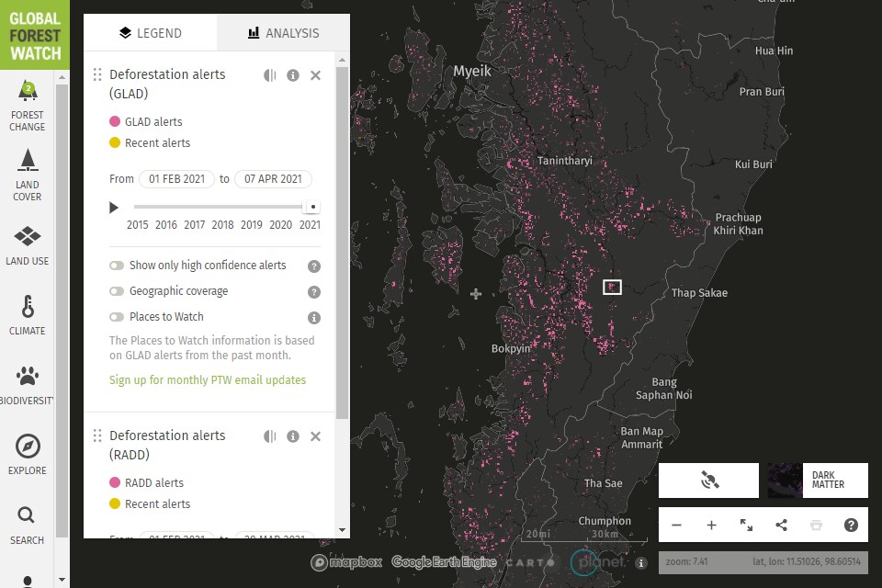The height and width of the screenshot is (588, 882).
Task: Play the GLAD alerts timeline animation
Action: tap(114, 208)
